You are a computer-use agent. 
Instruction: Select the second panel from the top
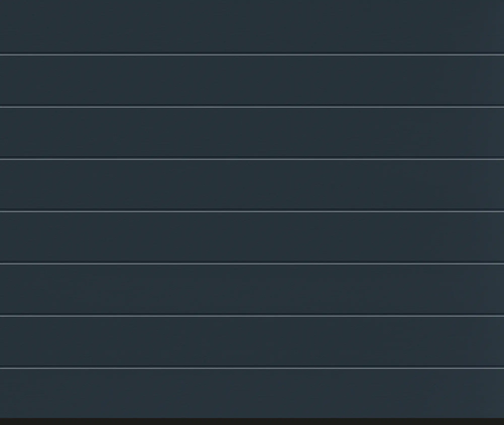252,80
